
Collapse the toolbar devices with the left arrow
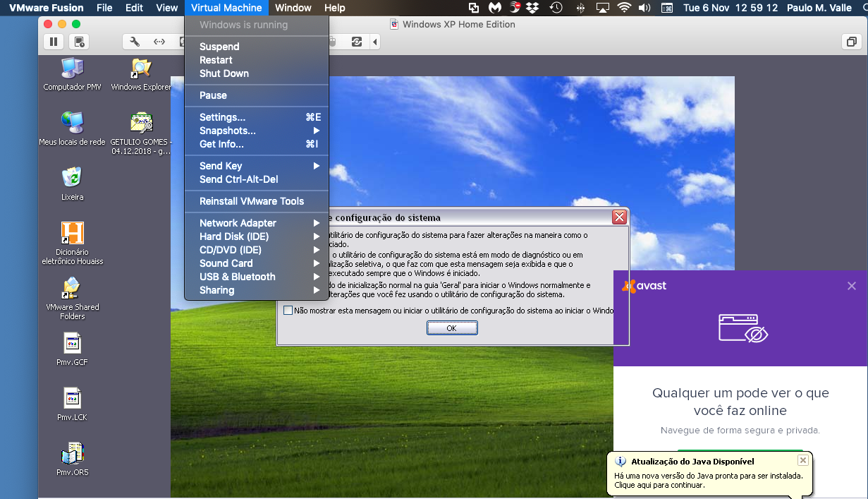pos(376,42)
